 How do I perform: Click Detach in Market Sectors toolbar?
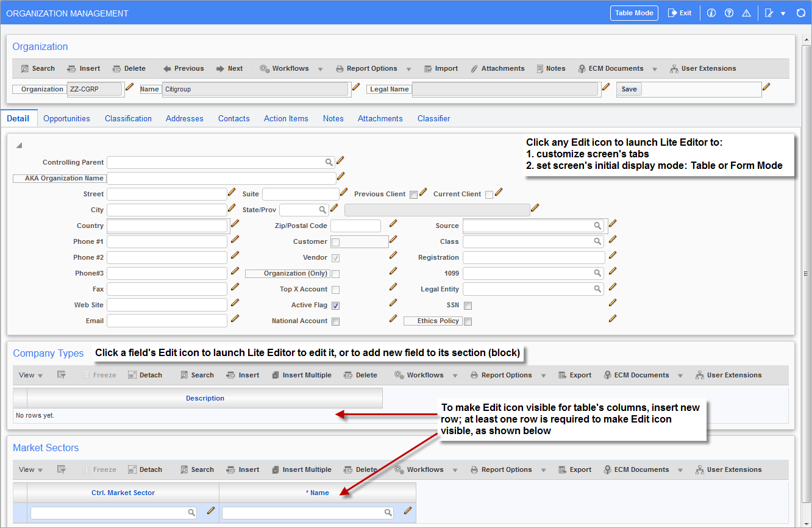(x=145, y=469)
